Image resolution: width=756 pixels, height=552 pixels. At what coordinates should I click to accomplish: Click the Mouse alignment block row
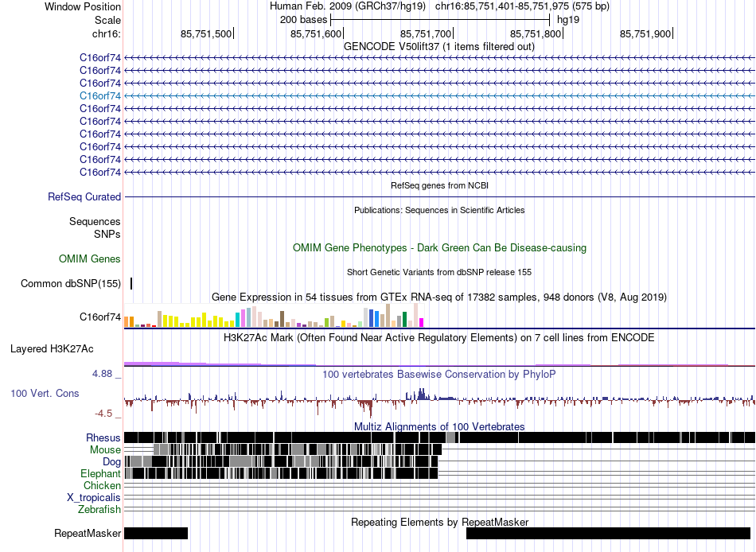pyautogui.click(x=298, y=450)
